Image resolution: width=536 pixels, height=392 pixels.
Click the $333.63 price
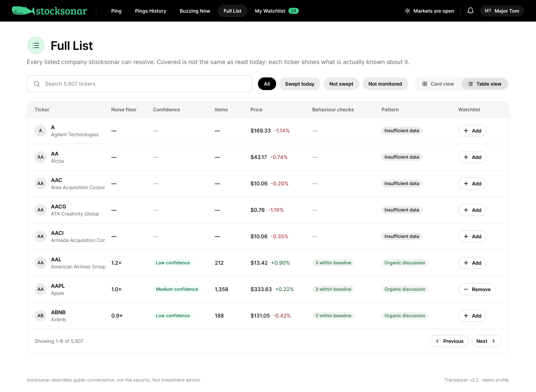261,289
